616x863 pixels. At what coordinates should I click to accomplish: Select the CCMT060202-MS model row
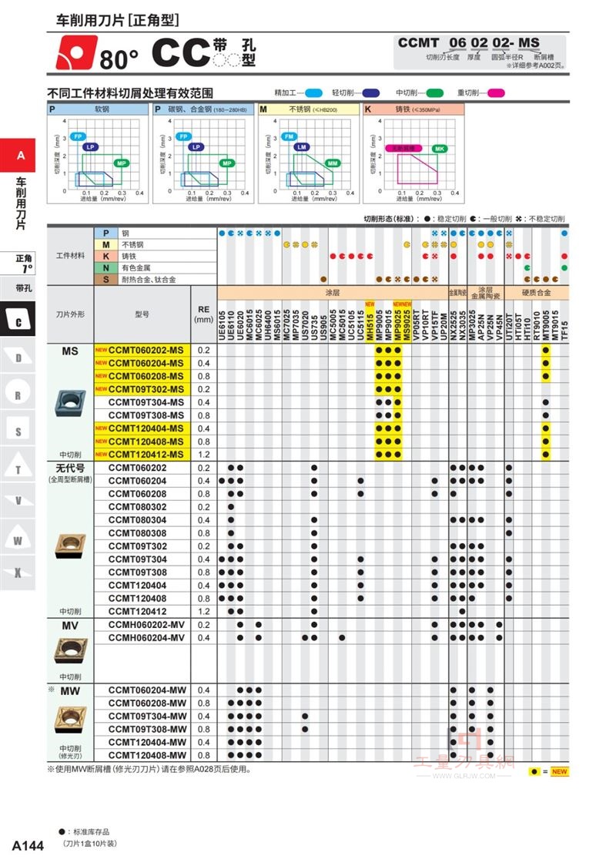pos(146,351)
